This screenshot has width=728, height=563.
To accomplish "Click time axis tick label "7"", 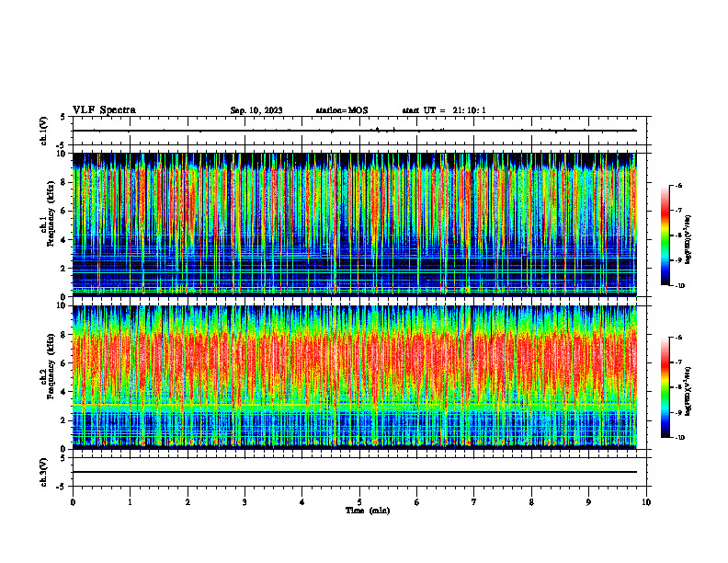I will pos(474,502).
